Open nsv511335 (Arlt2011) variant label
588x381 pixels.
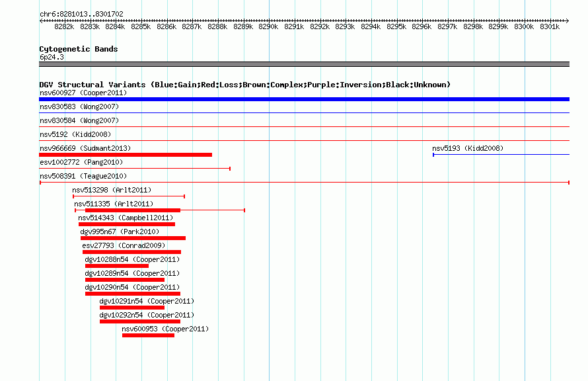pos(114,204)
